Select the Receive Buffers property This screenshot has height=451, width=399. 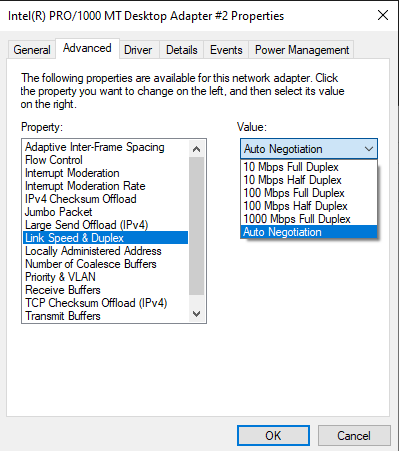[106, 290]
